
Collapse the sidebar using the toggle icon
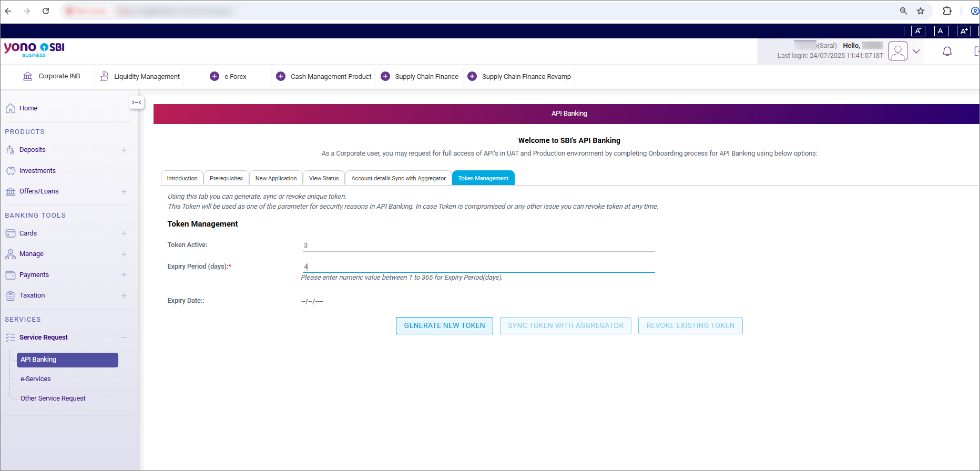[x=137, y=103]
